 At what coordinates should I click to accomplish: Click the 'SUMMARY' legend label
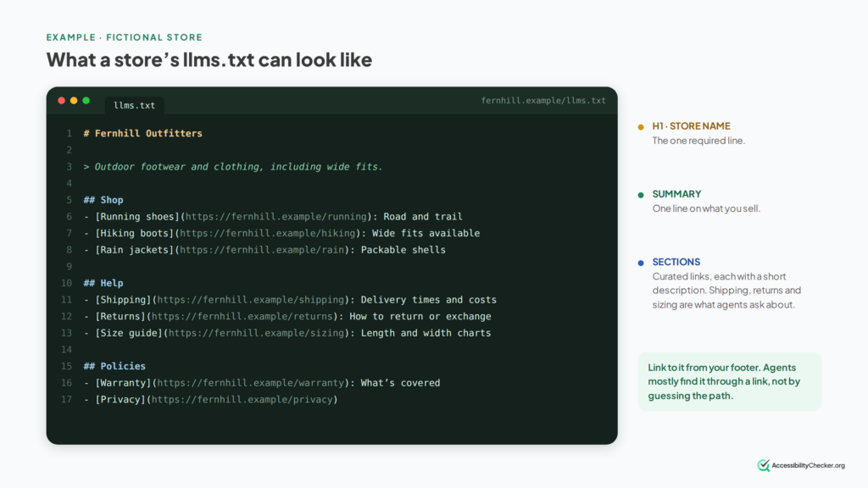tap(676, 194)
